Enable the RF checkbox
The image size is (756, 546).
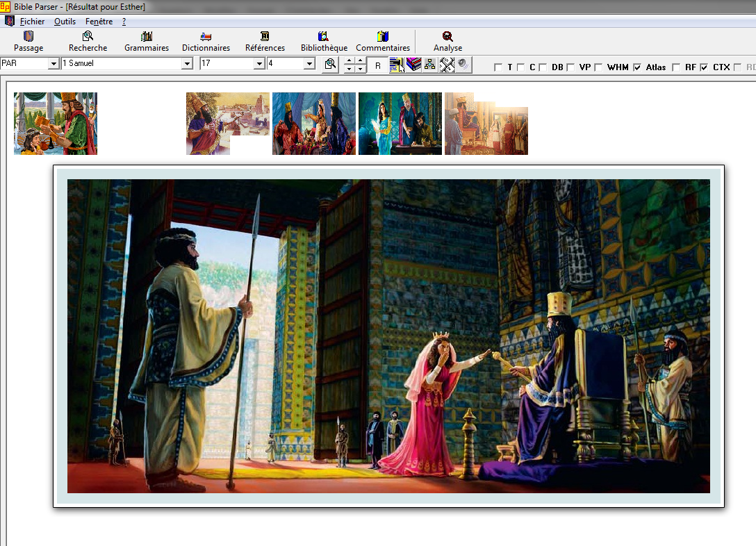pyautogui.click(x=676, y=67)
